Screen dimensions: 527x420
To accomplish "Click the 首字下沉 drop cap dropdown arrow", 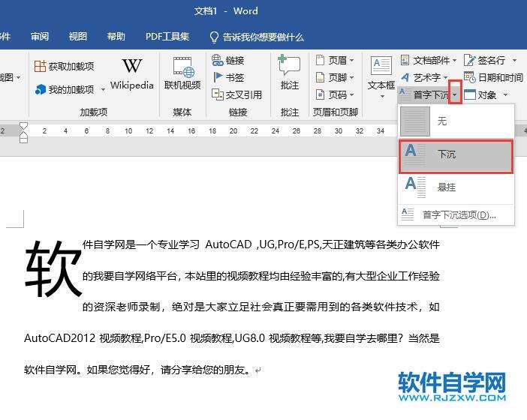I will click(x=455, y=95).
